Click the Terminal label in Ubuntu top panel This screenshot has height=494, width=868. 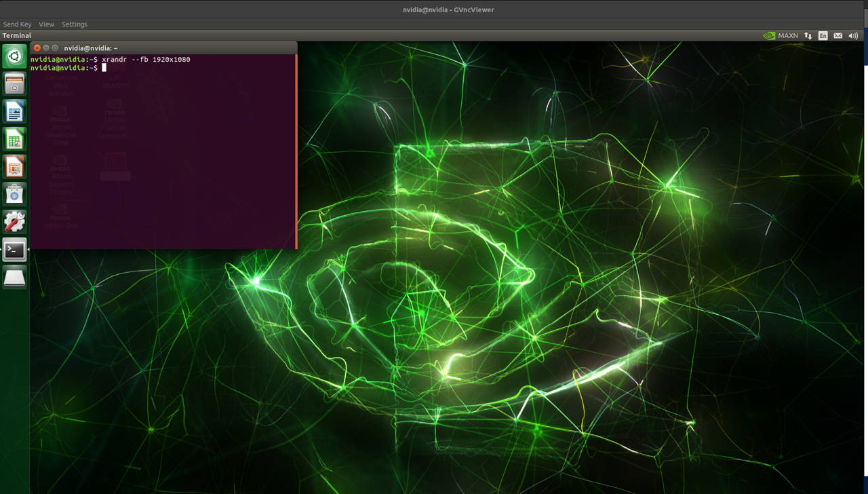[x=17, y=36]
